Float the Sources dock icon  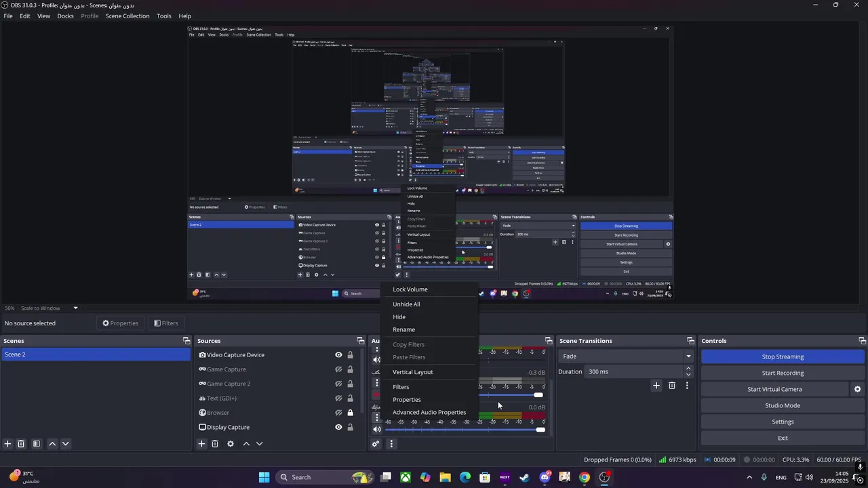[361, 341]
